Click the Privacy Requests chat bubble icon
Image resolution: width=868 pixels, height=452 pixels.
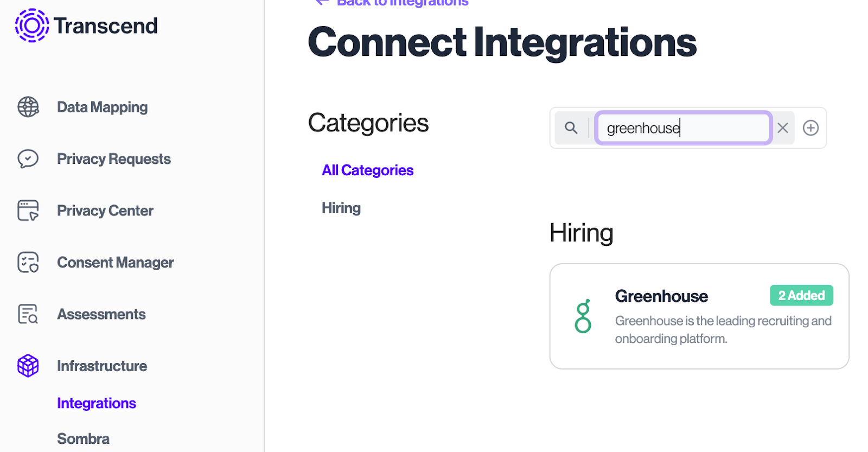28,159
